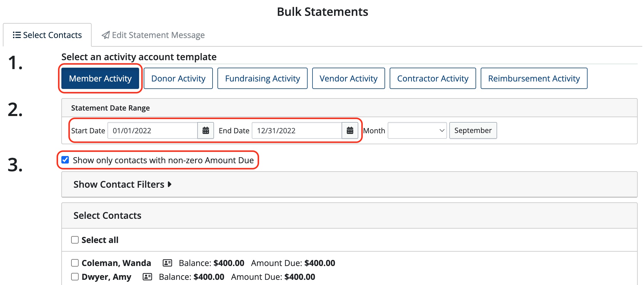Click the Start Date input field
Viewport: 644px width, 285px height.
pyautogui.click(x=153, y=130)
